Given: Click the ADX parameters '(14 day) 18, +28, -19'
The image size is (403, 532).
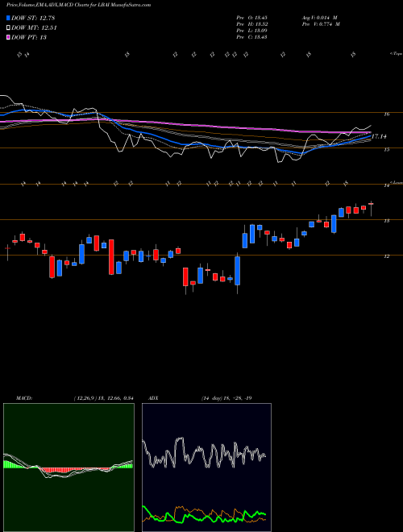Looking at the screenshot, I should point(226,398).
